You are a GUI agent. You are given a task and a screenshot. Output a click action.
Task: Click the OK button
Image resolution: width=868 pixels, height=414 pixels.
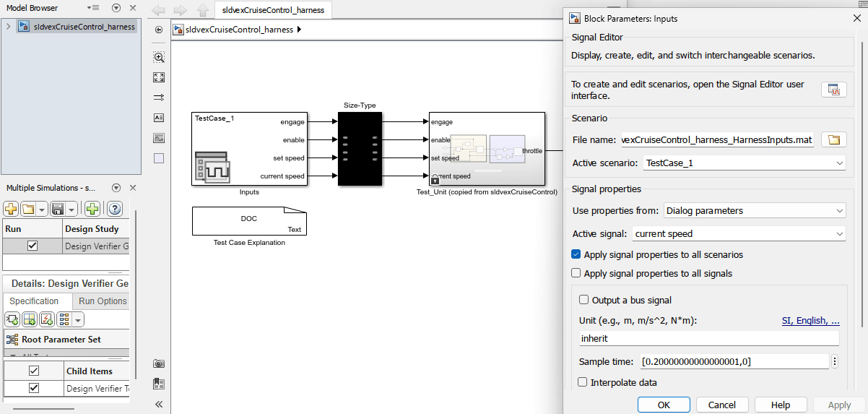coord(664,405)
